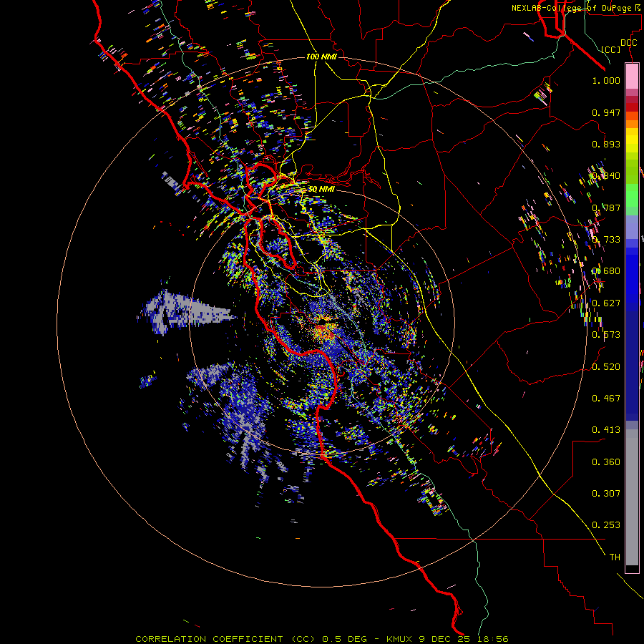Screen dimensions: 644x644
Task: Click the 100 NMI range ring label
Action: (321, 57)
